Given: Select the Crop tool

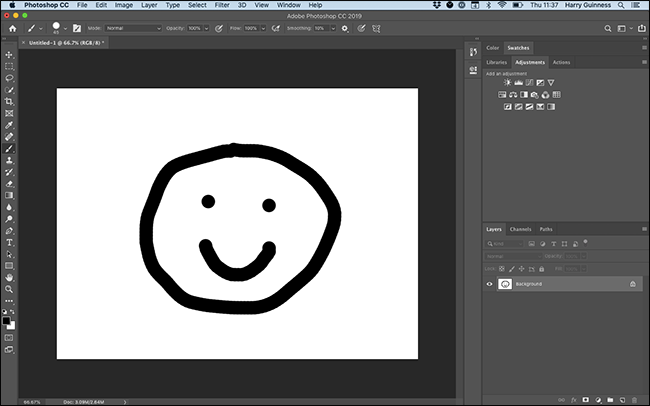Looking at the screenshot, I should coord(9,101).
